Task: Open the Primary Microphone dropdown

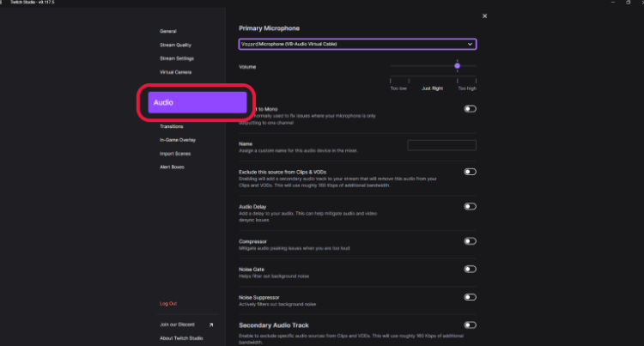Action: point(357,44)
